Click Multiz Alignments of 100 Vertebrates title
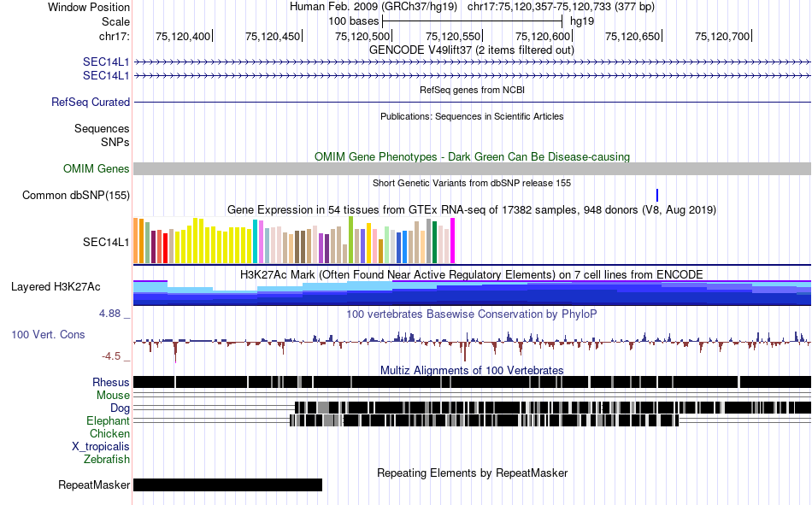Screen dimensions: 812x505 point(472,370)
